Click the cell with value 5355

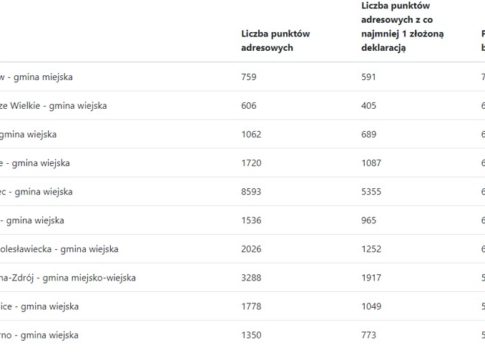371,192
